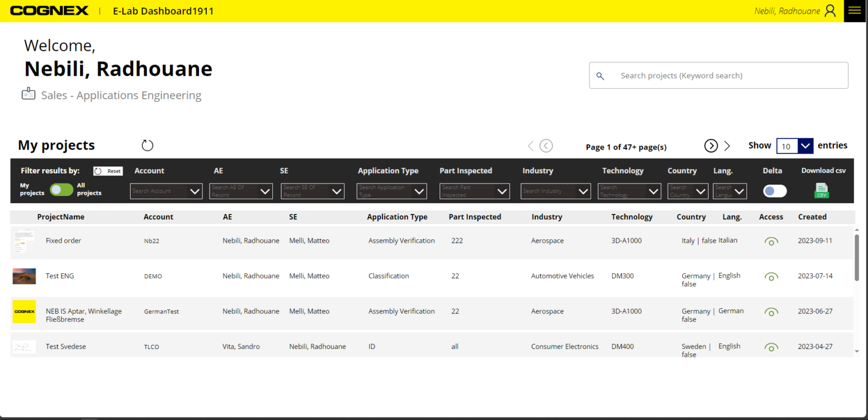View access for Test ENG project
Image resolution: width=868 pixels, height=420 pixels.
(x=771, y=277)
